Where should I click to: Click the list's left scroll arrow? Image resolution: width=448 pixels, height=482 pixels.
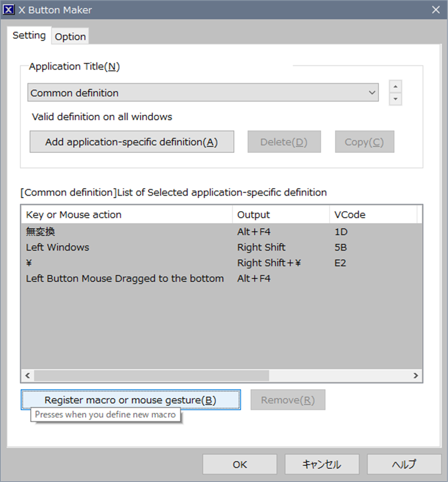(x=27, y=375)
